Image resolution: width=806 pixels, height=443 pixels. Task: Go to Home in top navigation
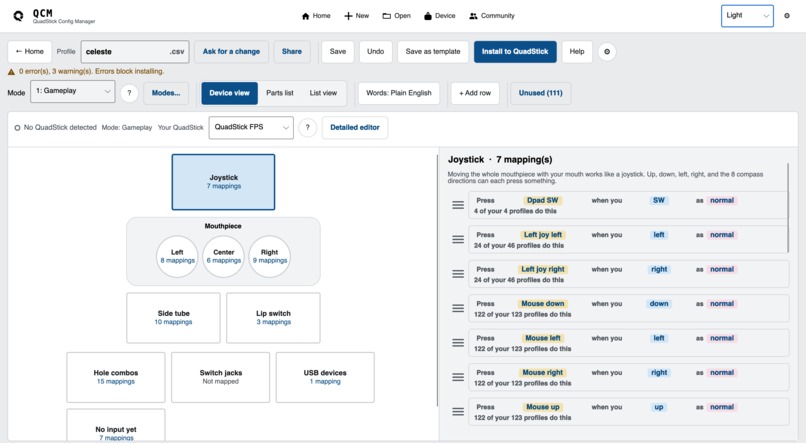316,16
